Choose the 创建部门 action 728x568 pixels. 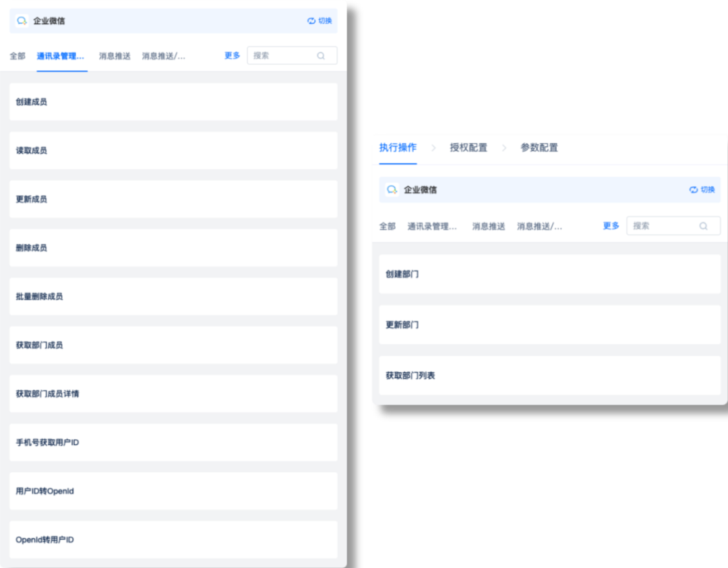[550, 275]
